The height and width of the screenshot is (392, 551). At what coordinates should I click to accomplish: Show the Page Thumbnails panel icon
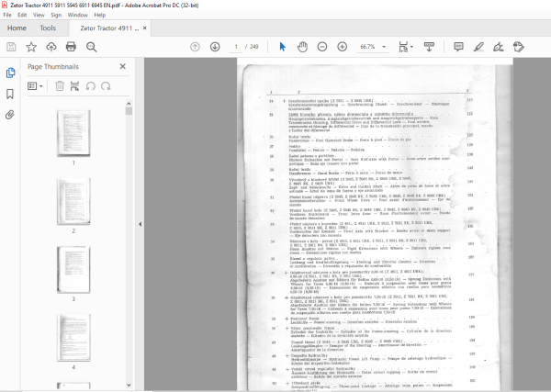[x=10, y=73]
